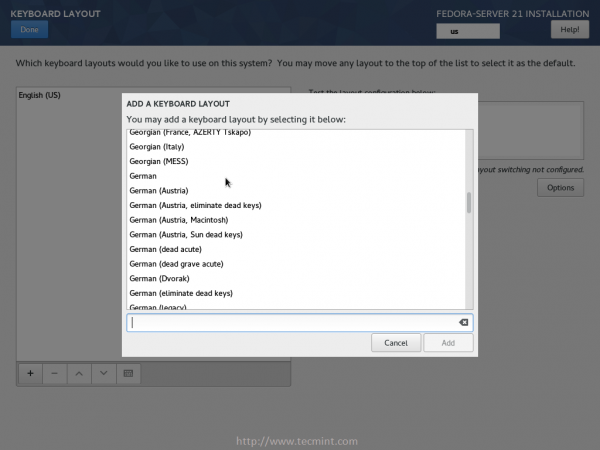Click the remove layout minus icon
Viewport: 600px width, 450px height.
point(54,373)
